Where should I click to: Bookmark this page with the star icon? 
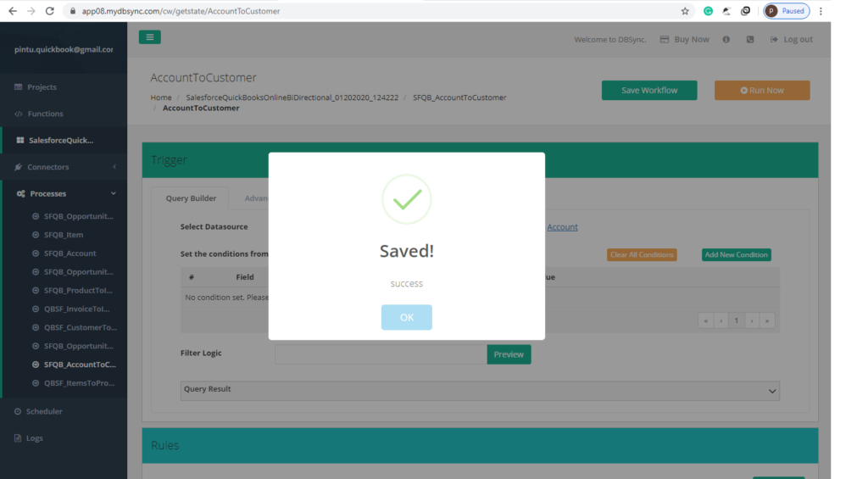[x=685, y=11]
